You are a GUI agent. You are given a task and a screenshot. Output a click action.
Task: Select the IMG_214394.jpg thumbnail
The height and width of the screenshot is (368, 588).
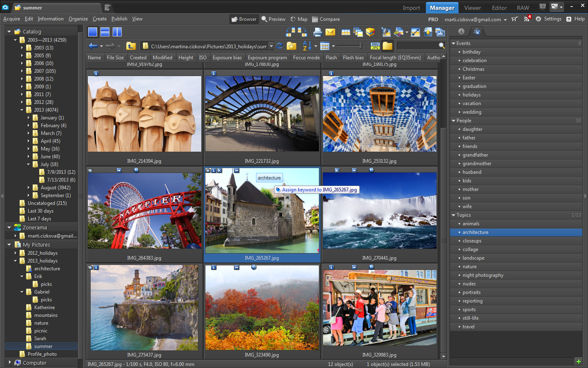[144, 114]
